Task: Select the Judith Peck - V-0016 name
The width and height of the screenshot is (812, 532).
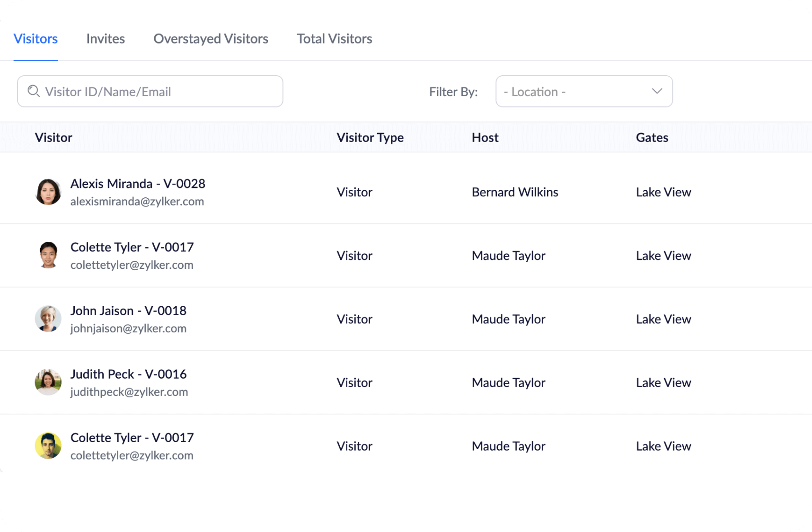Action: pos(128,374)
